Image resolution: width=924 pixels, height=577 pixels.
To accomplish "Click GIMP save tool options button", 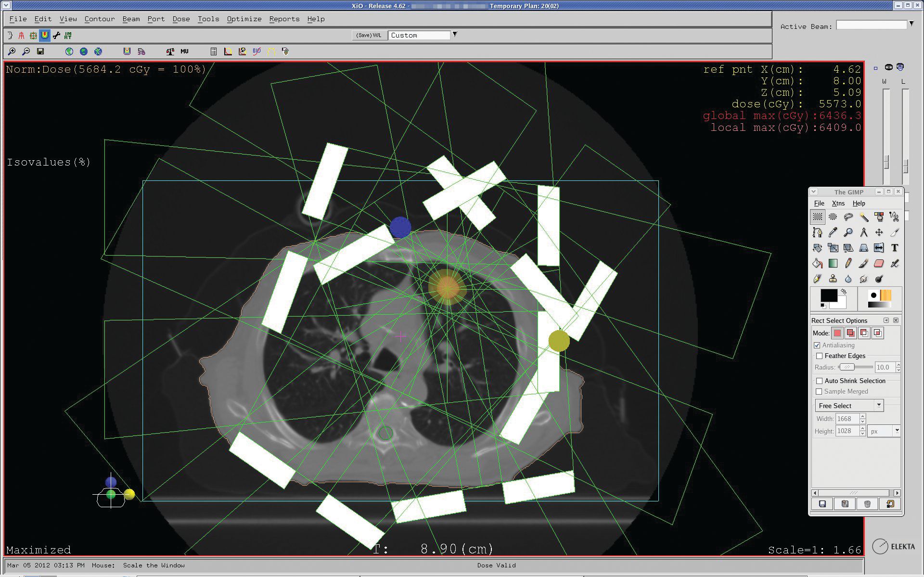I will 822,504.
